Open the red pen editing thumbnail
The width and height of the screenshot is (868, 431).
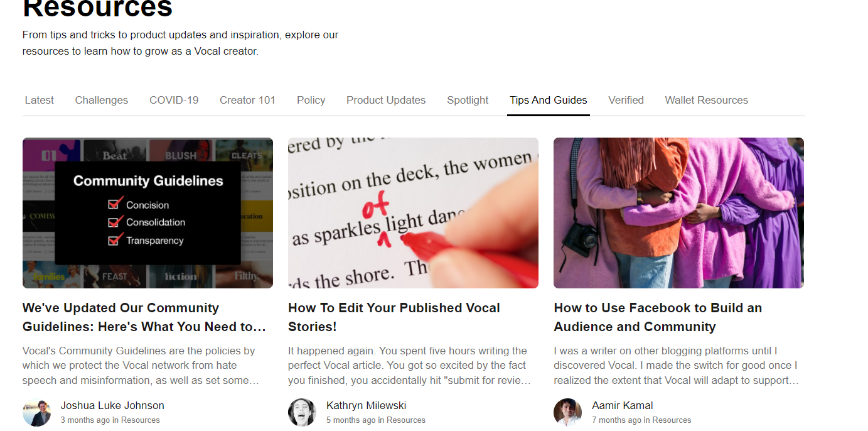pos(413,213)
